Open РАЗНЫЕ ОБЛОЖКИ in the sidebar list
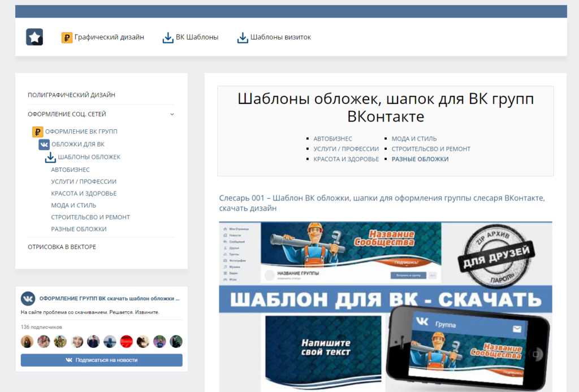The height and width of the screenshot is (392, 579). [79, 229]
